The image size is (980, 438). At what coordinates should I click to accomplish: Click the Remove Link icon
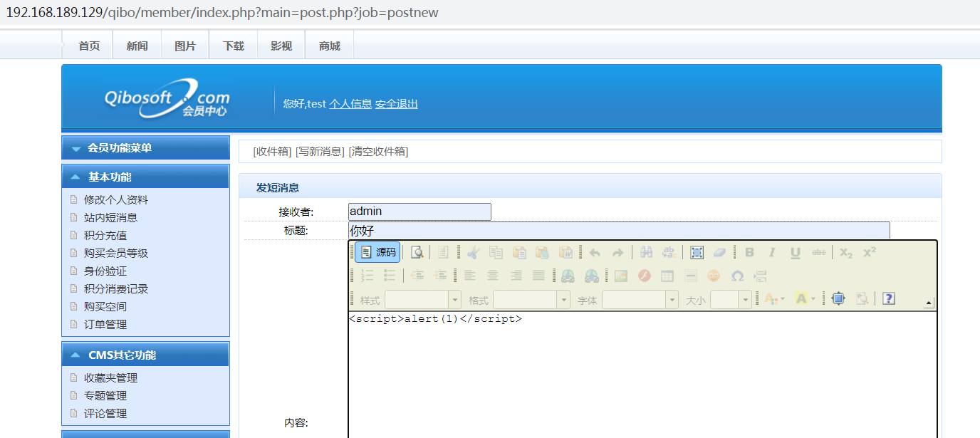point(591,276)
